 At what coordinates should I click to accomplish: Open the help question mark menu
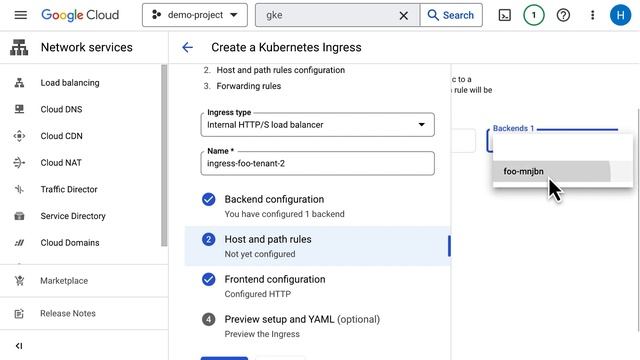(x=563, y=15)
